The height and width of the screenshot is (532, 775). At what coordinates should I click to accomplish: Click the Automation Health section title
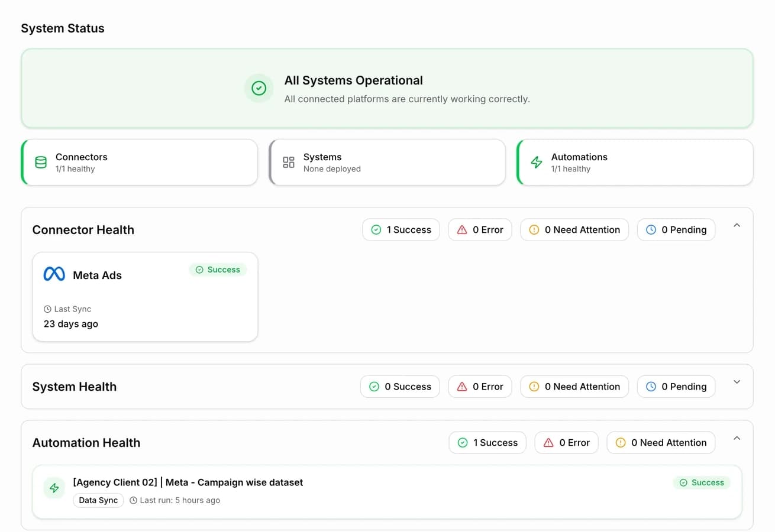click(86, 443)
